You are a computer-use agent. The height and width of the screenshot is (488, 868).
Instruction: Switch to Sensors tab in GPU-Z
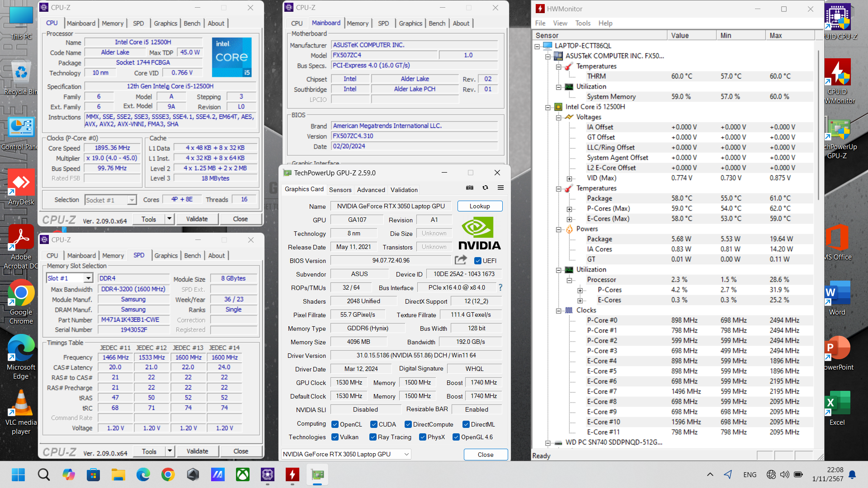(x=340, y=190)
